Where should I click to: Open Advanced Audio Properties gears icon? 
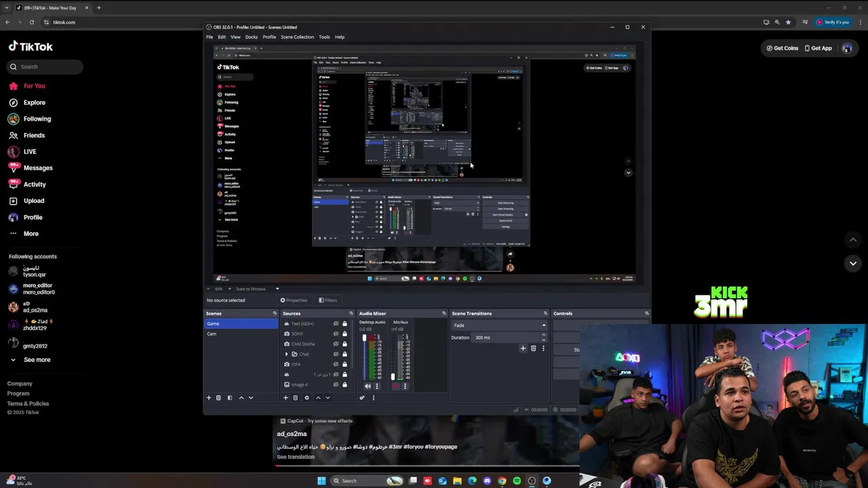click(362, 398)
